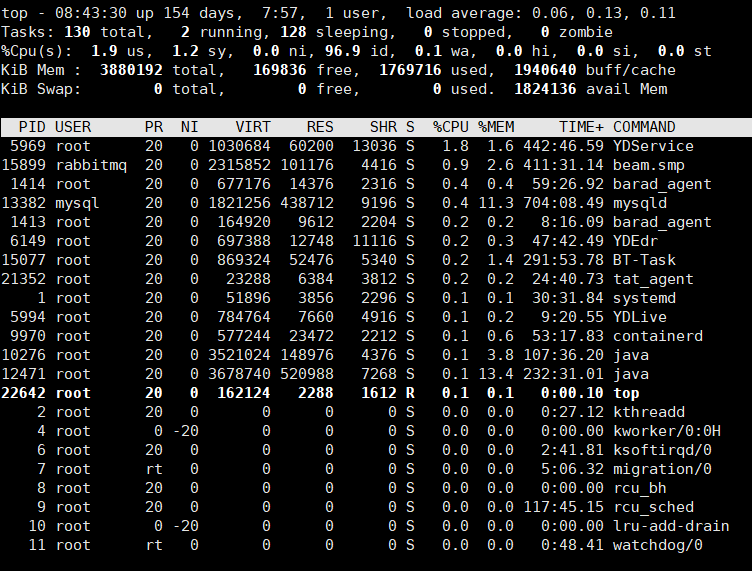752x571 pixels.
Task: Click PID 15899 of rabbitmq process
Action: (24, 165)
